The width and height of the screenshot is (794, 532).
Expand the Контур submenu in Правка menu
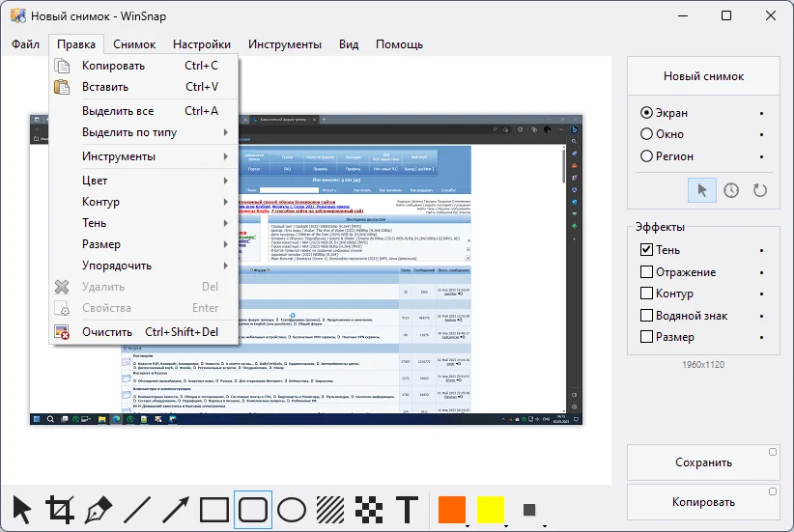[144, 202]
